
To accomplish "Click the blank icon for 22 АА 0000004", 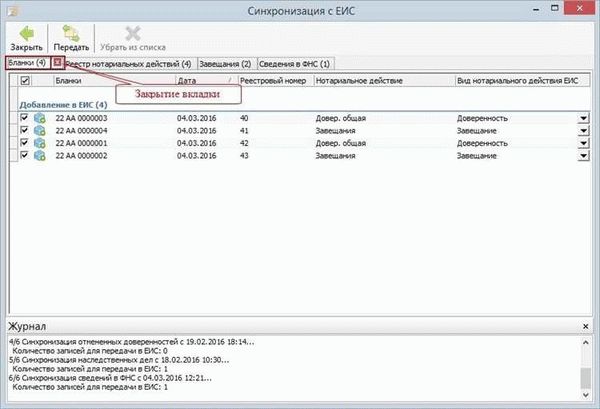I will 39,131.
